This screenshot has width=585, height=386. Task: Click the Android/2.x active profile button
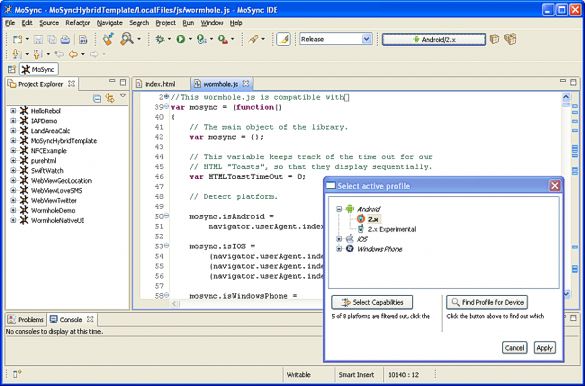pos(434,39)
